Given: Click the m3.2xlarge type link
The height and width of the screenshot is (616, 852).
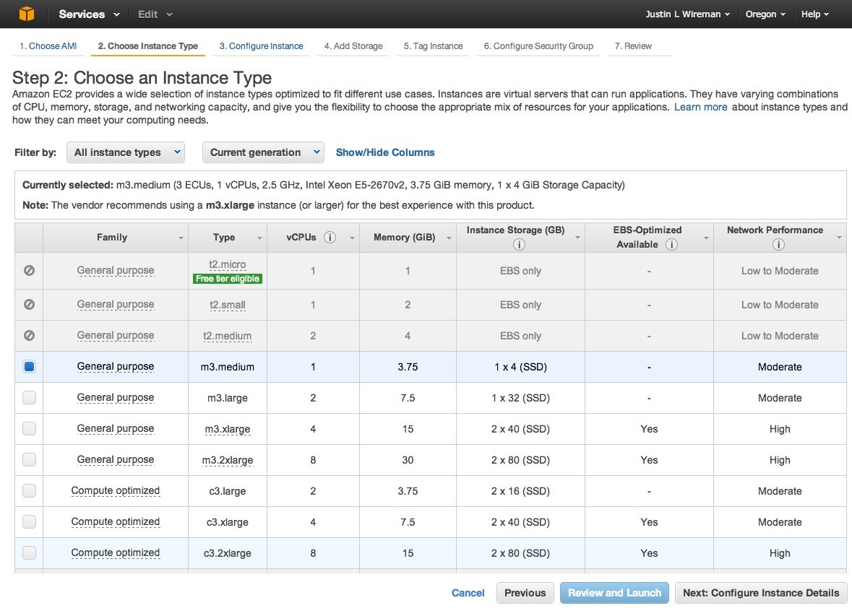Looking at the screenshot, I should (x=227, y=460).
